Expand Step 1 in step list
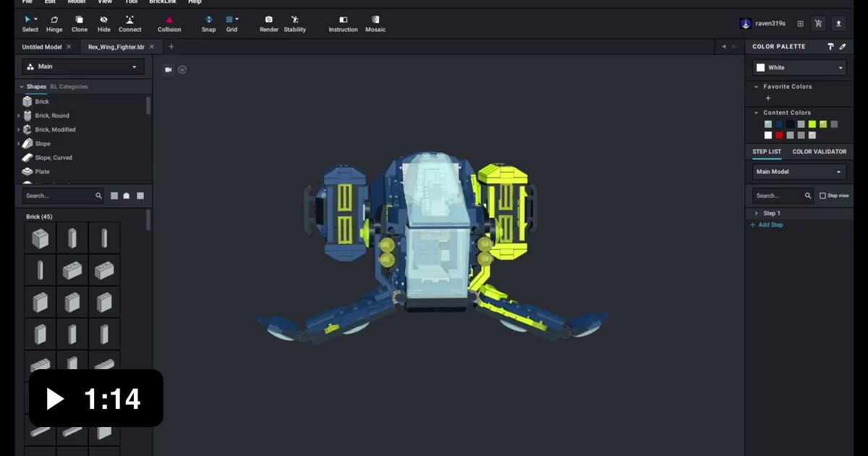 756,214
